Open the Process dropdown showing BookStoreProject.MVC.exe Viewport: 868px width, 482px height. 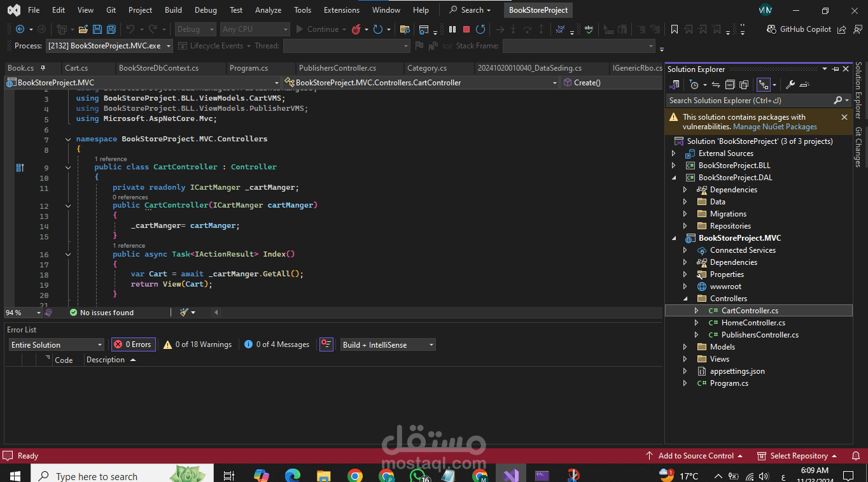pyautogui.click(x=109, y=46)
